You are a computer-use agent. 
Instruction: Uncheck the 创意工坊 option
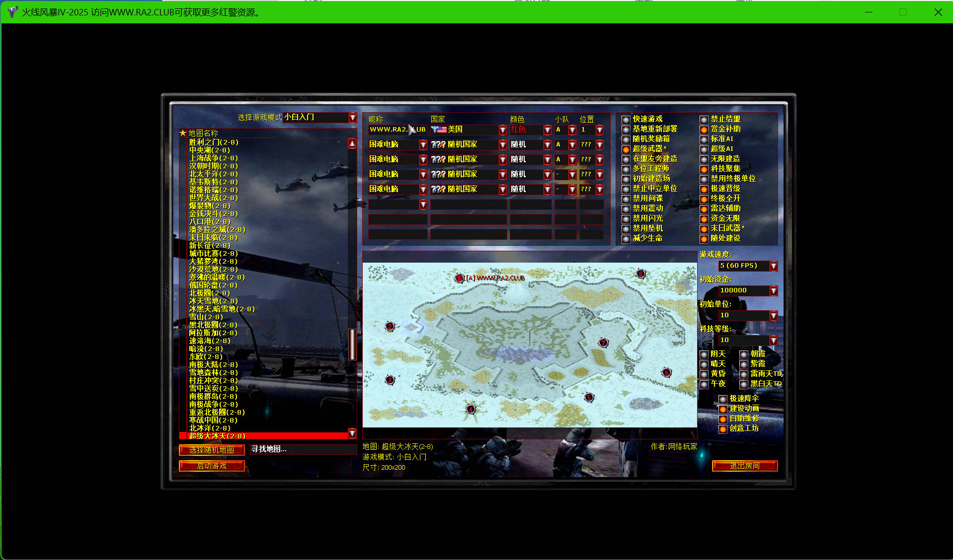click(723, 429)
